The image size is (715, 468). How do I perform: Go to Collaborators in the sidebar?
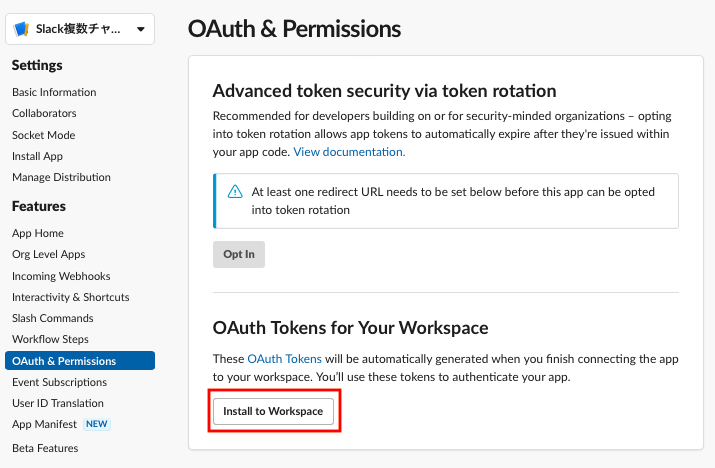44,113
